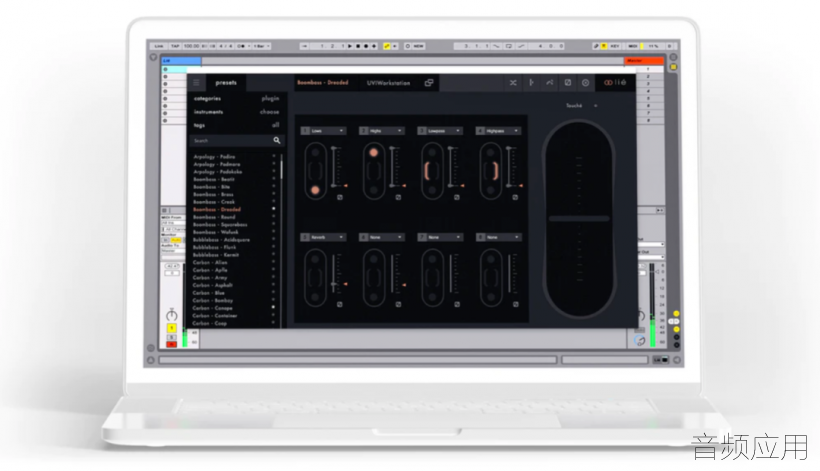Viewport: 820px width, 471px height.
Task: Click the magnifier search icon
Action: [x=277, y=140]
